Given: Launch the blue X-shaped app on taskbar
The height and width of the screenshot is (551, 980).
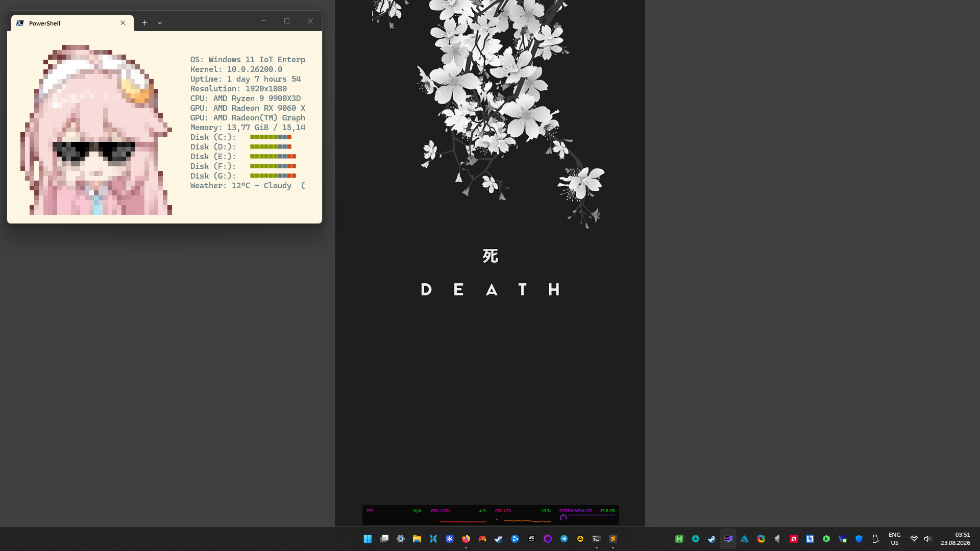Looking at the screenshot, I should pyautogui.click(x=433, y=539).
